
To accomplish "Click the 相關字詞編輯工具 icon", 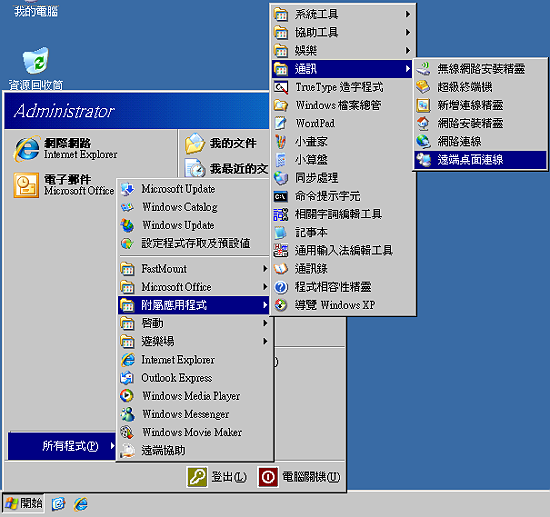I will (x=281, y=214).
